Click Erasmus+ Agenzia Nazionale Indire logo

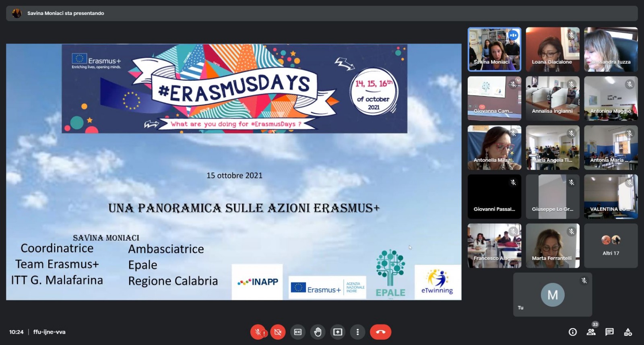tap(327, 287)
